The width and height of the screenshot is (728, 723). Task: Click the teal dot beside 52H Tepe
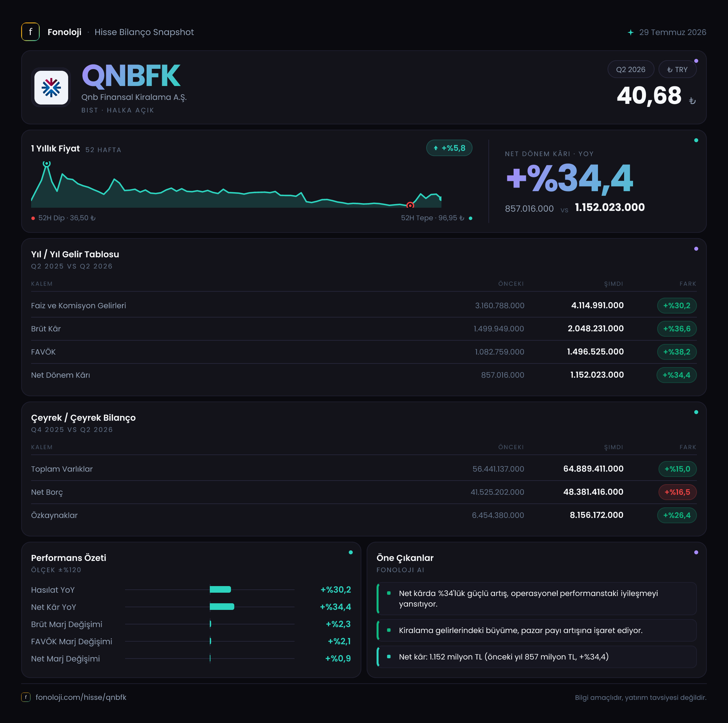470,218
